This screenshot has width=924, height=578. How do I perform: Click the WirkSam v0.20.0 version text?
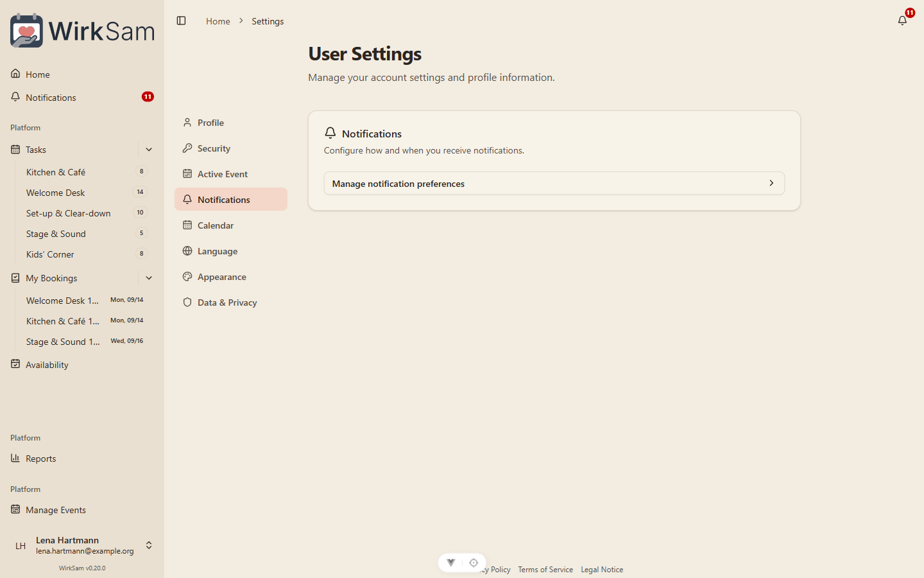[82, 568]
